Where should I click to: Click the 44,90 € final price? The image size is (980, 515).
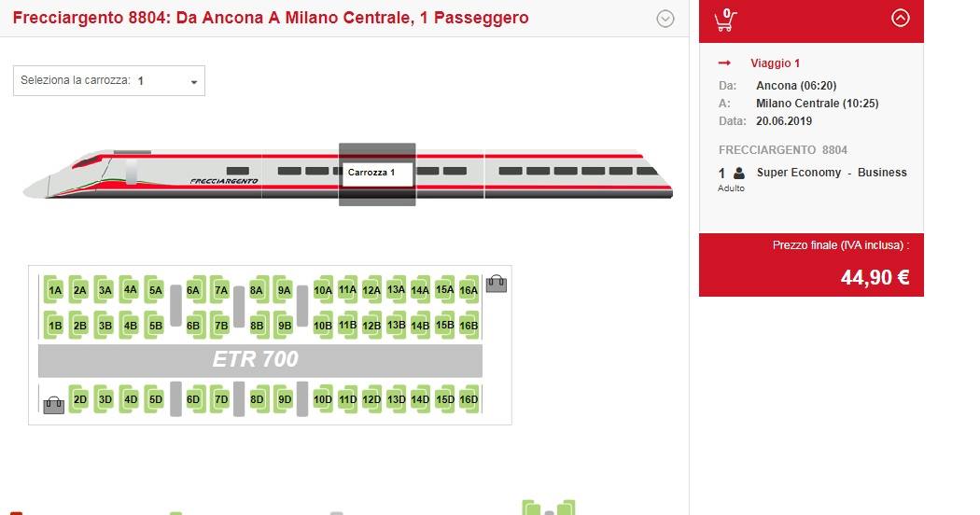pyautogui.click(x=875, y=276)
